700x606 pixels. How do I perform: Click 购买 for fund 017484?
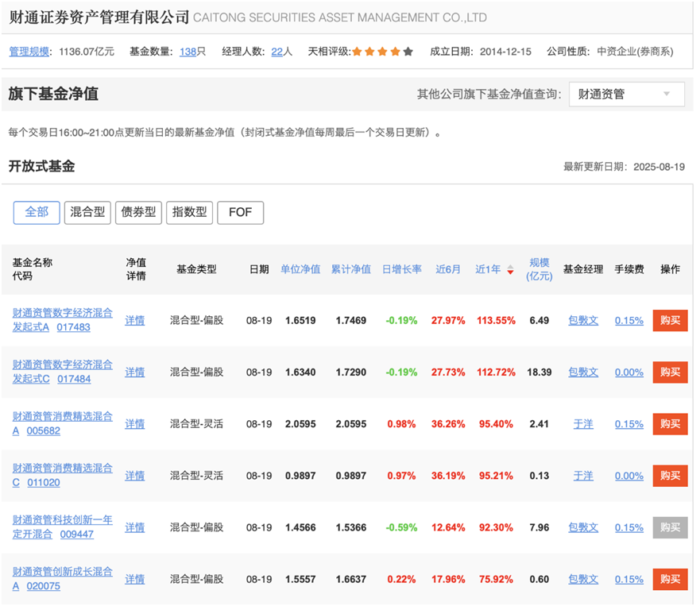(x=670, y=372)
